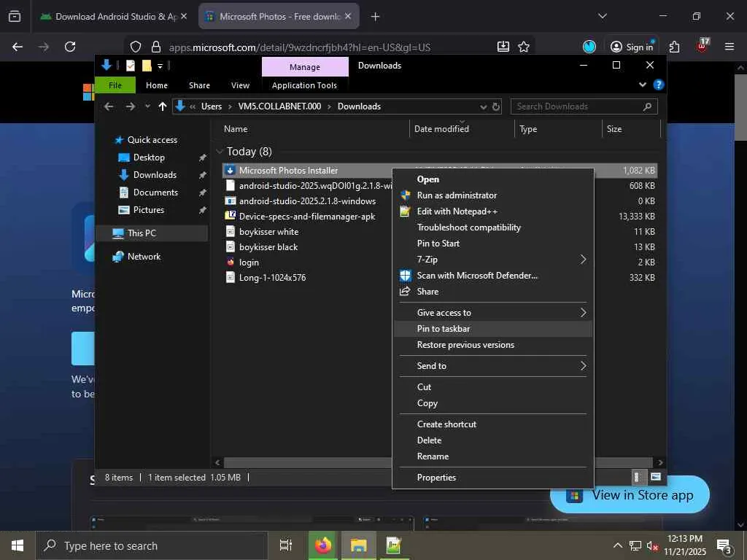
Task: Click Explorer up-one-level arrow
Action: coord(163,106)
